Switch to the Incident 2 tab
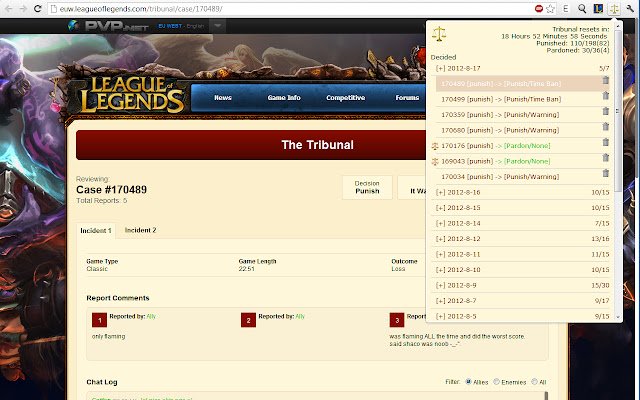Image resolution: width=640 pixels, height=400 pixels. [x=140, y=230]
